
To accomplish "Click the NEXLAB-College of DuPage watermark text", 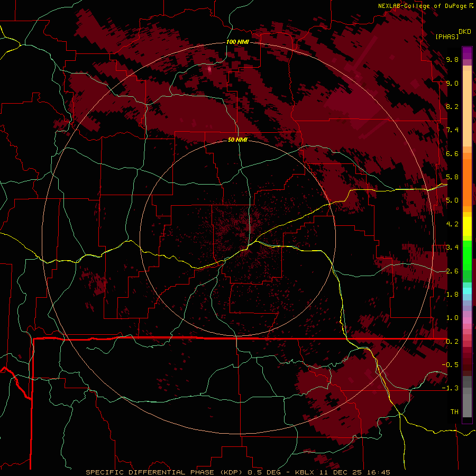I will click(425, 6).
